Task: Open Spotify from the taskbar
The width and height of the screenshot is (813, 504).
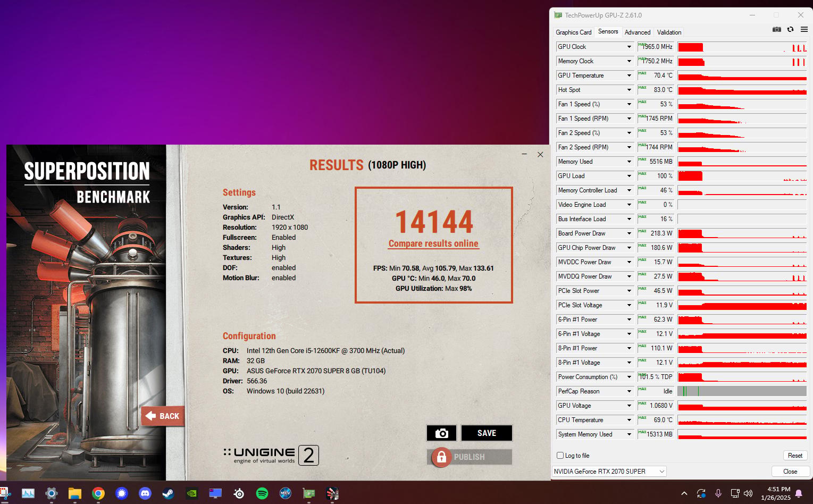Action: coord(262,493)
